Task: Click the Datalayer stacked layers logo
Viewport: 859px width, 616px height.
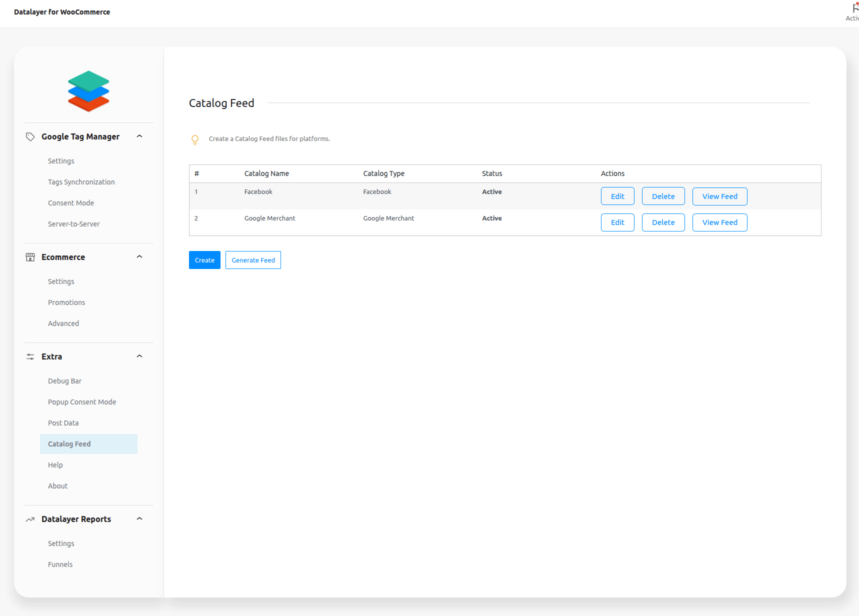Action: [x=88, y=91]
